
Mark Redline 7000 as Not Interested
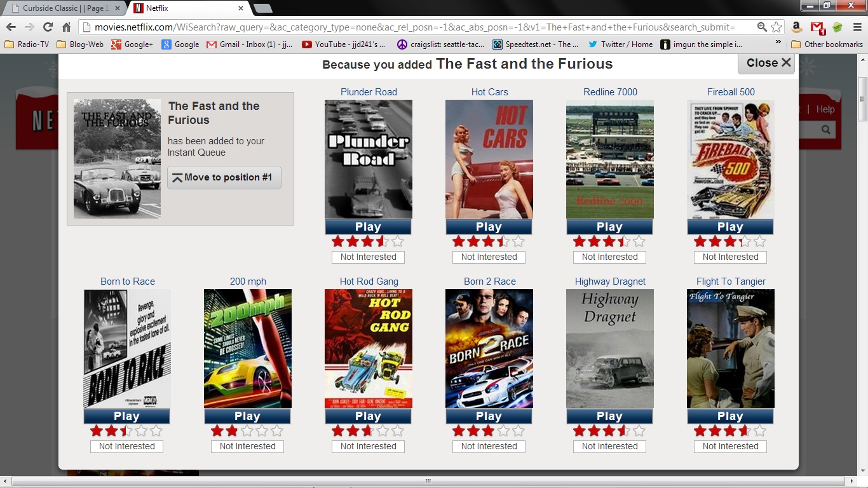(x=609, y=257)
